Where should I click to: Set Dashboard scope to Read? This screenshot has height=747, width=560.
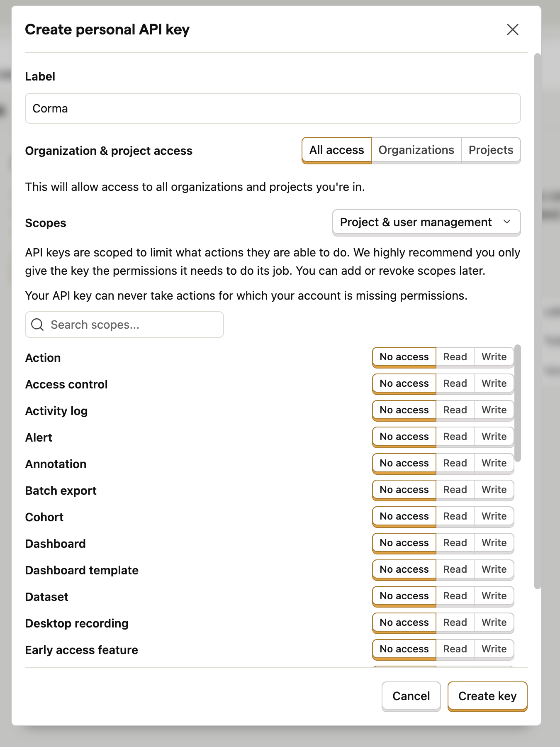point(455,543)
